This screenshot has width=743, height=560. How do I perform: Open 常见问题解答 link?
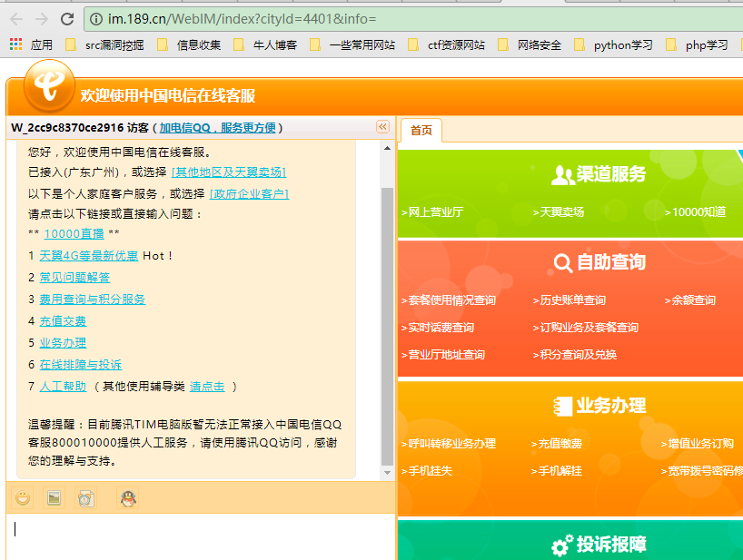click(x=74, y=278)
